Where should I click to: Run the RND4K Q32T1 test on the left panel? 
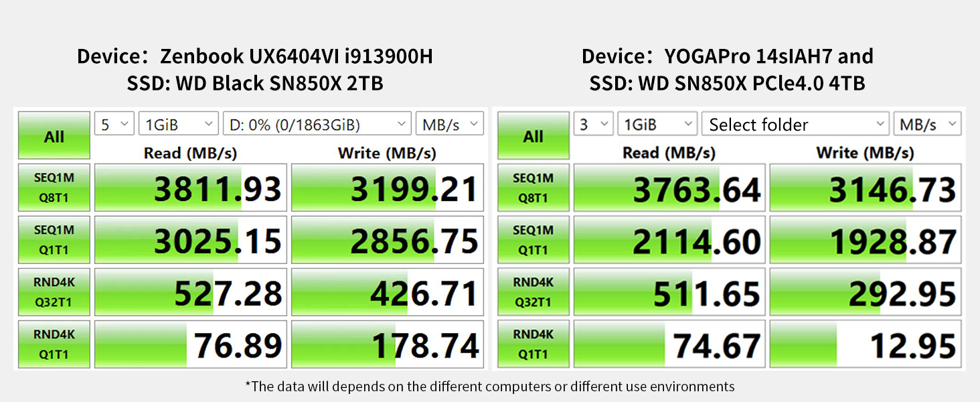(x=53, y=291)
